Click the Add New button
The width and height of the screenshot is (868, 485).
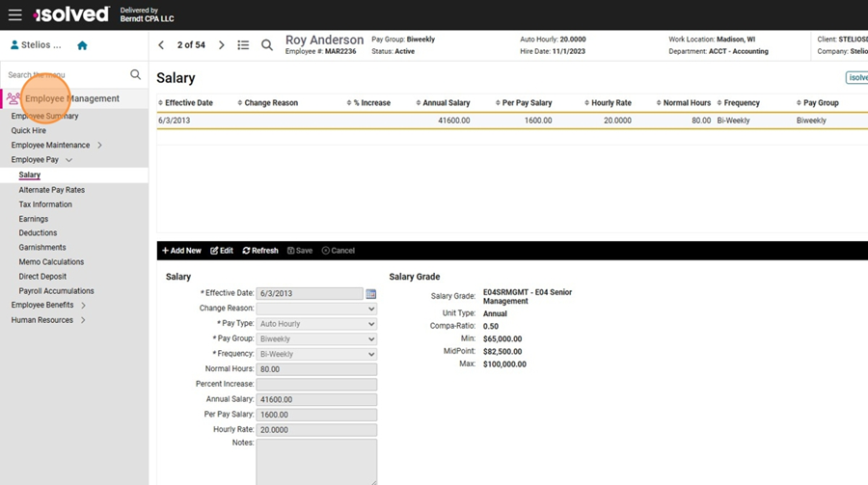click(x=181, y=251)
